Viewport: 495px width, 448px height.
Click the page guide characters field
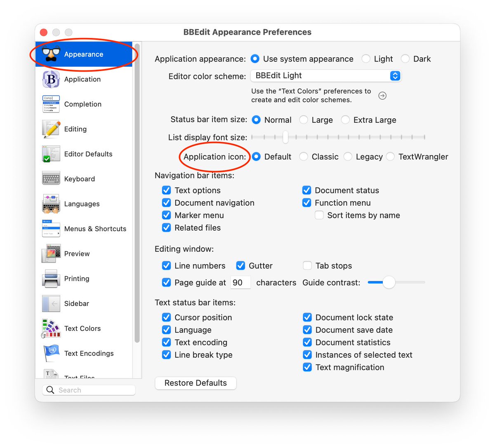(x=240, y=282)
